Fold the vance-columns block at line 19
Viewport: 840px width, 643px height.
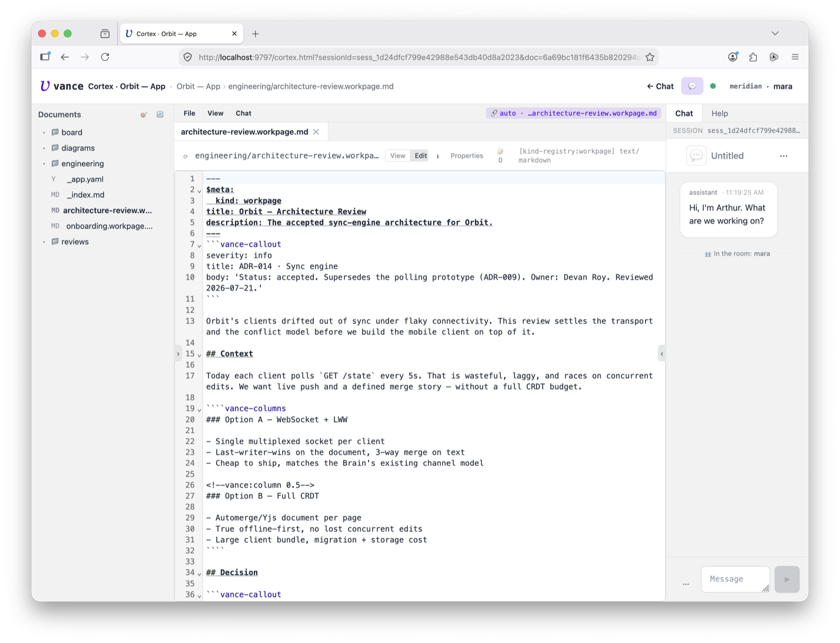pyautogui.click(x=199, y=410)
